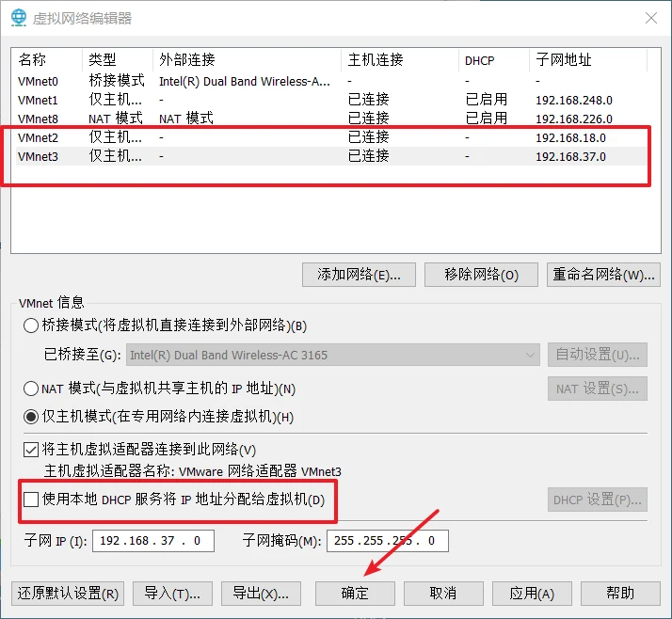Select the VMnet8 row
The height and width of the screenshot is (619, 672).
(331, 119)
